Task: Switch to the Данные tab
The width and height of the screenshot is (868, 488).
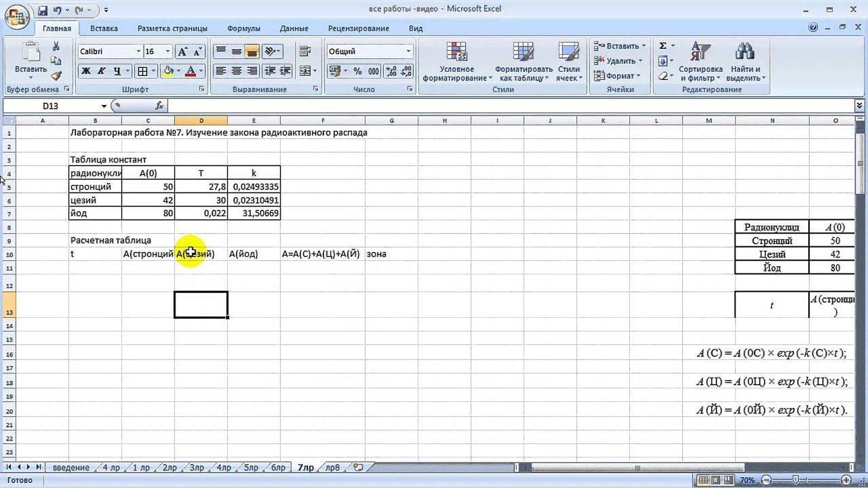Action: click(x=294, y=28)
